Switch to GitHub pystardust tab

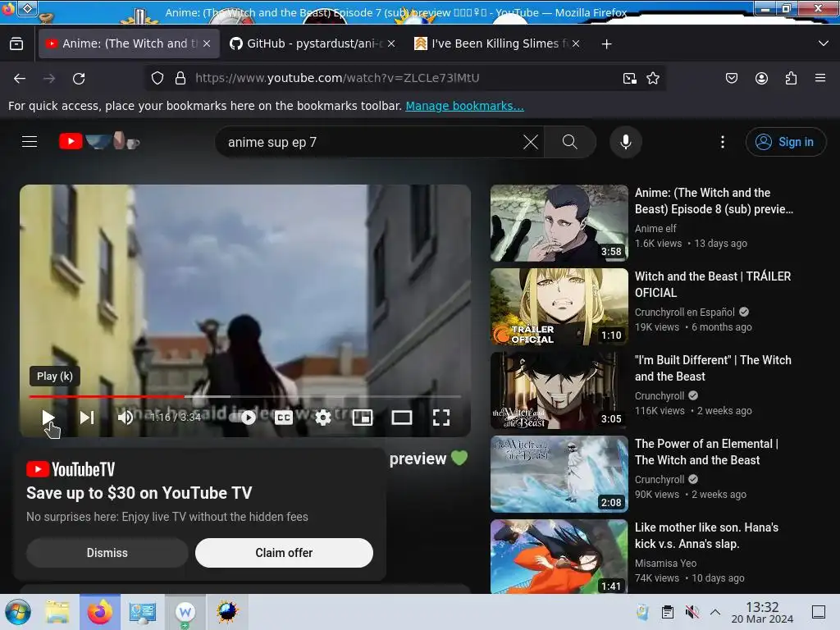(307, 43)
